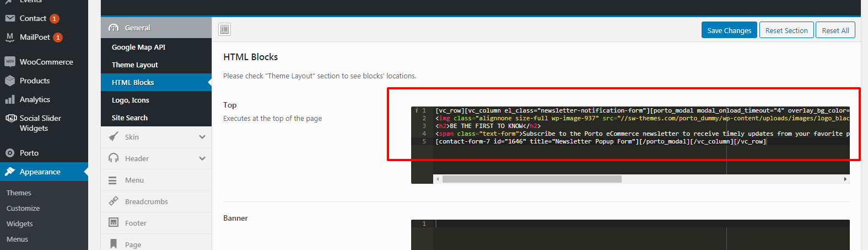Viewport: 868px width, 250px height.
Task: Open Logo, Icons settings
Action: (x=156, y=100)
